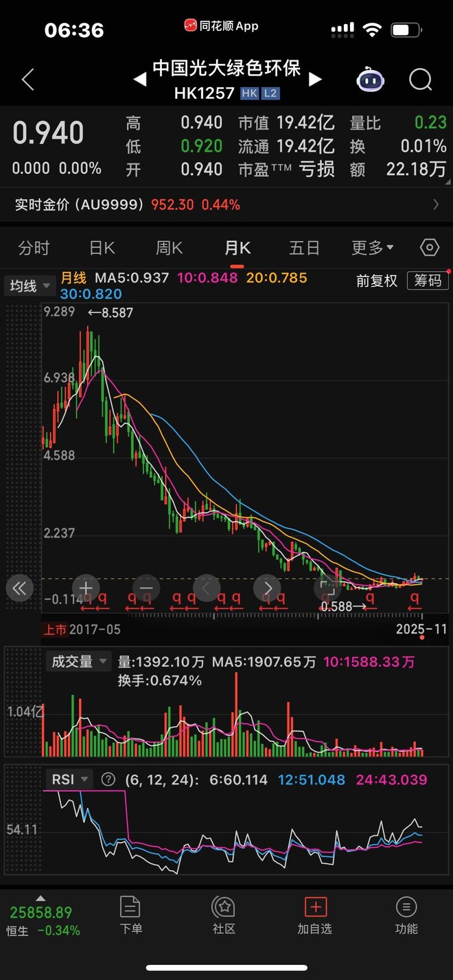Pan chart right with round arrow button
This screenshot has width=453, height=980.
267,588
